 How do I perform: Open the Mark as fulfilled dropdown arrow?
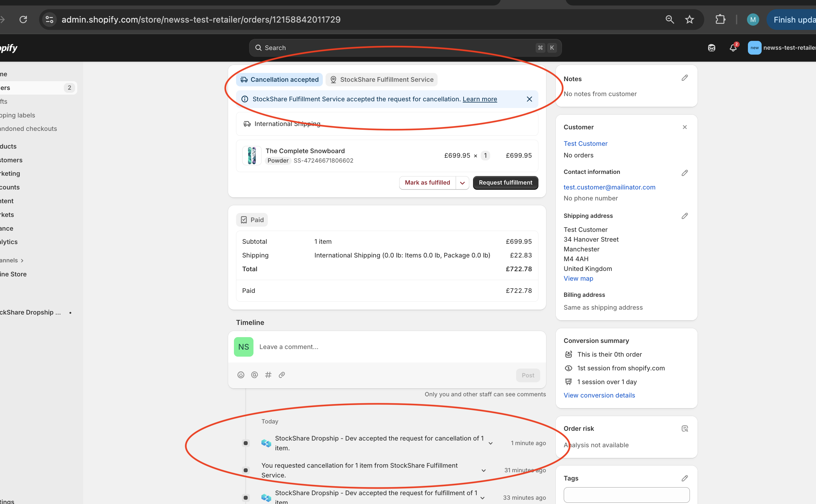point(462,183)
